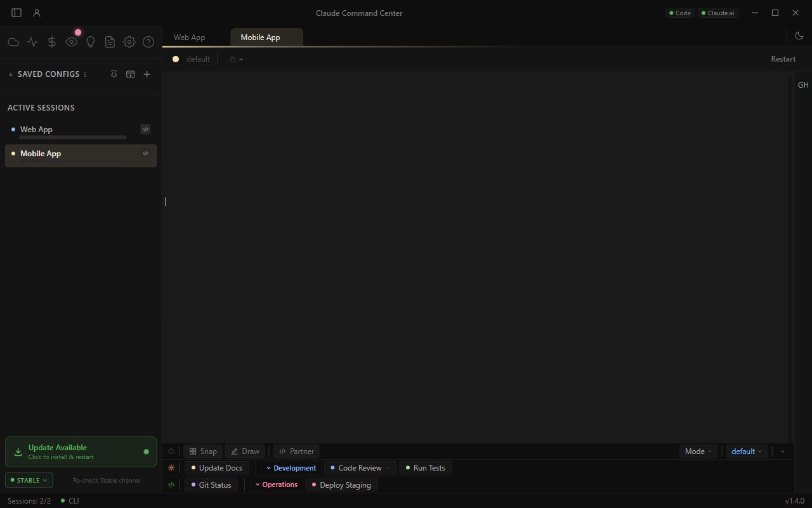The height and width of the screenshot is (508, 812).
Task: Open the STABLE channel dropdown
Action: pyautogui.click(x=29, y=480)
